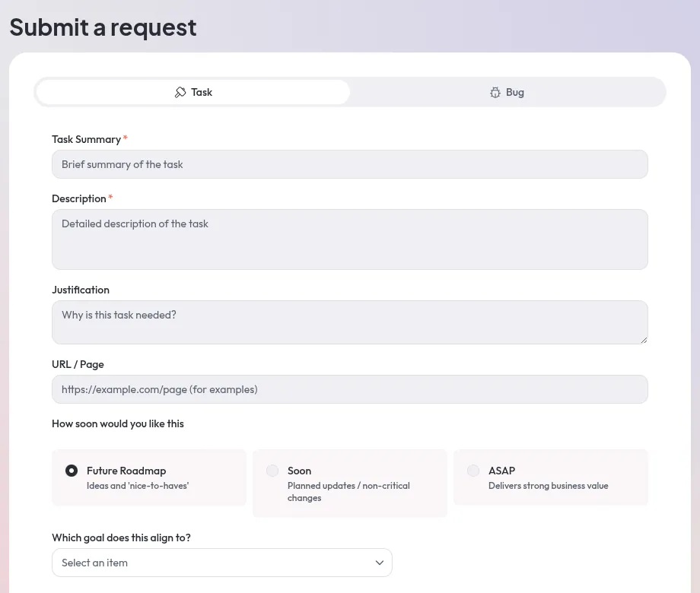Switch to the Bug tab
700x593 pixels.
tap(507, 92)
